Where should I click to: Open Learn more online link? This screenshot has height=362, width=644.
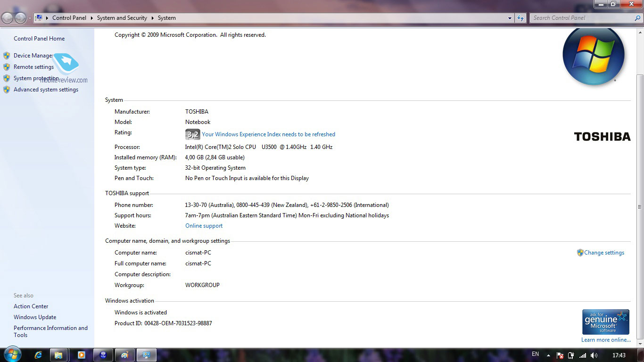606,340
